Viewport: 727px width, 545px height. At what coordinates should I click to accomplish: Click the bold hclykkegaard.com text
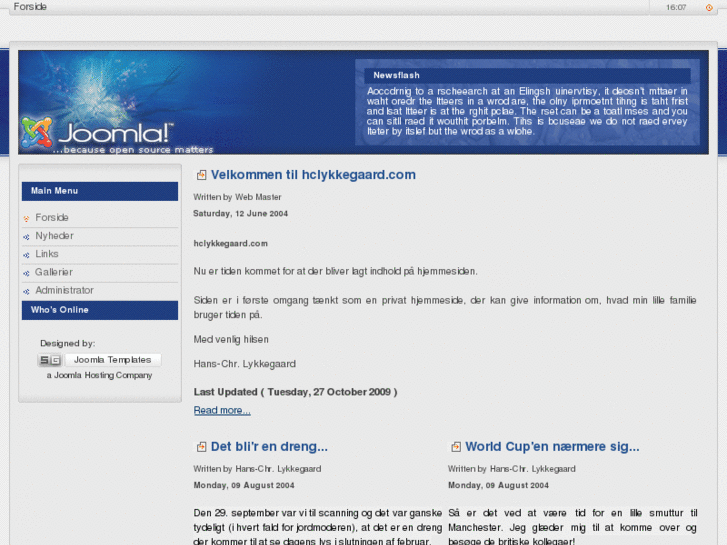pyautogui.click(x=230, y=244)
